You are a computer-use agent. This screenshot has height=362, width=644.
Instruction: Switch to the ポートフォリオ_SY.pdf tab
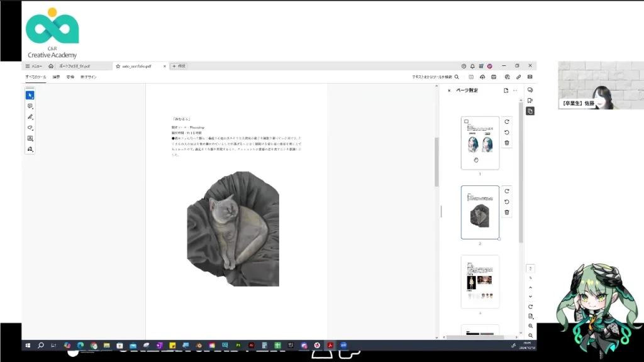tap(74, 66)
